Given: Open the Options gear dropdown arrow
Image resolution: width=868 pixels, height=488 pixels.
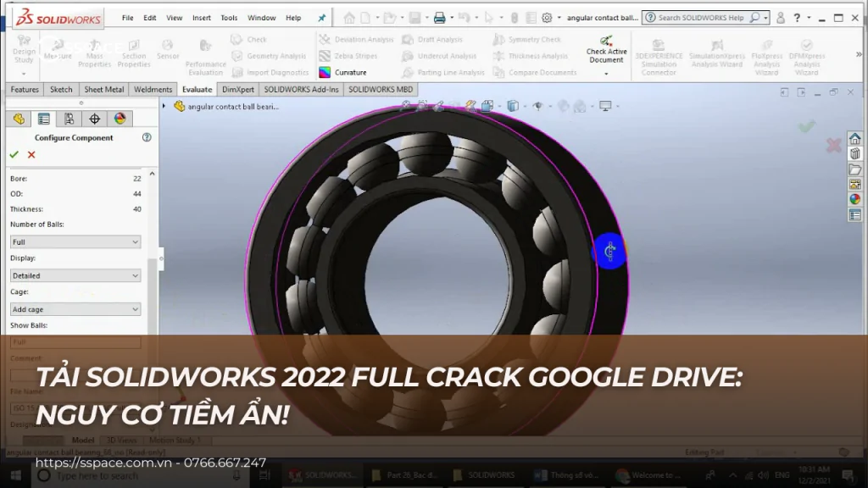Looking at the screenshot, I should [x=559, y=18].
